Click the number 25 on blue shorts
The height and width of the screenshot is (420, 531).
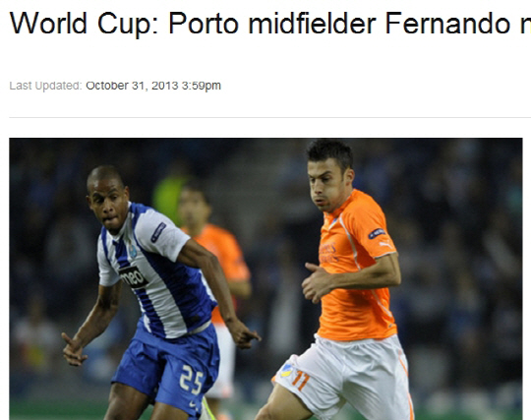(x=192, y=380)
